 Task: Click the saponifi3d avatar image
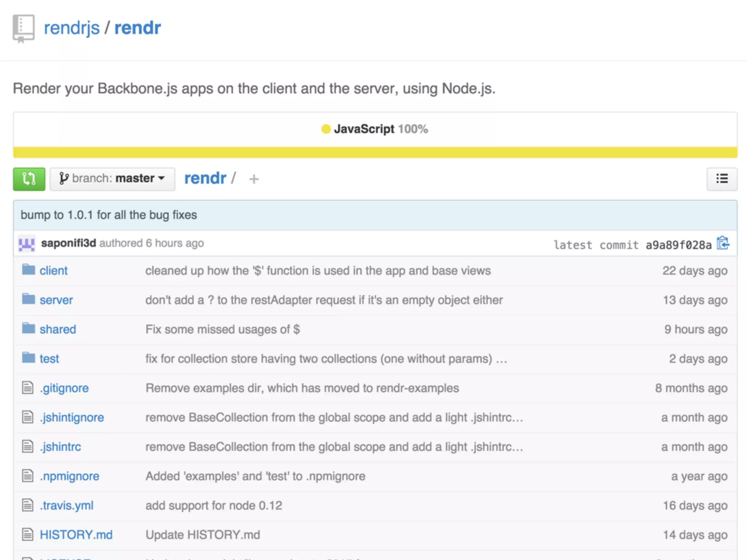pos(27,244)
